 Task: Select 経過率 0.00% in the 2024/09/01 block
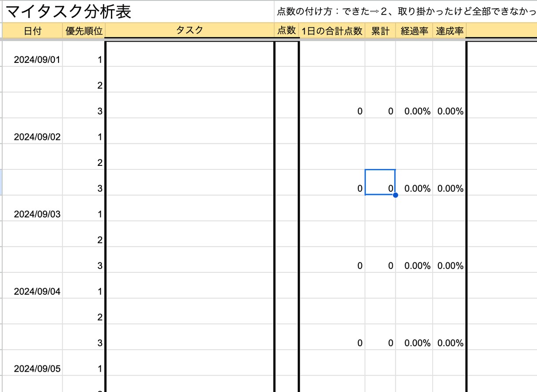[x=414, y=105]
